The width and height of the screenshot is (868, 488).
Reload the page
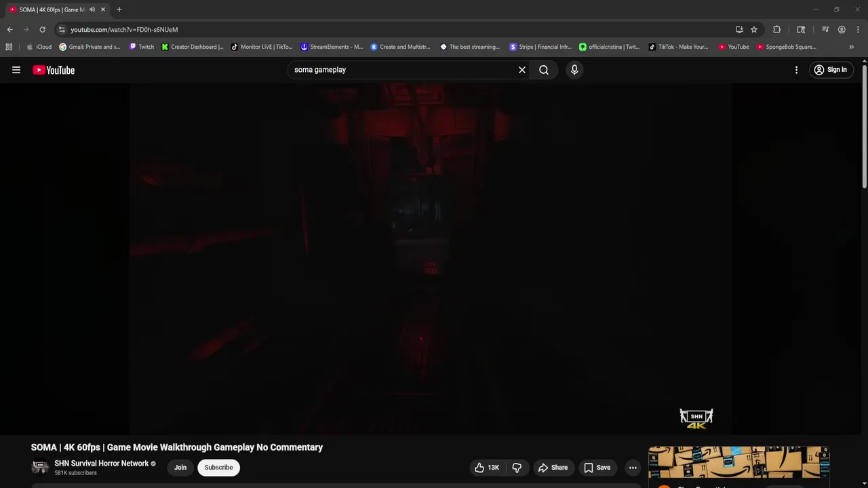[x=42, y=30]
